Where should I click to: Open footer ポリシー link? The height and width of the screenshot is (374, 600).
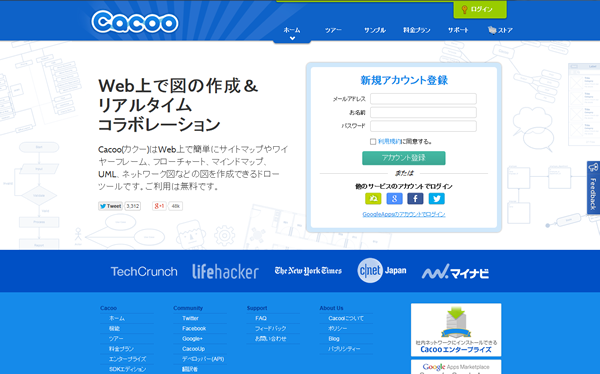coord(338,328)
